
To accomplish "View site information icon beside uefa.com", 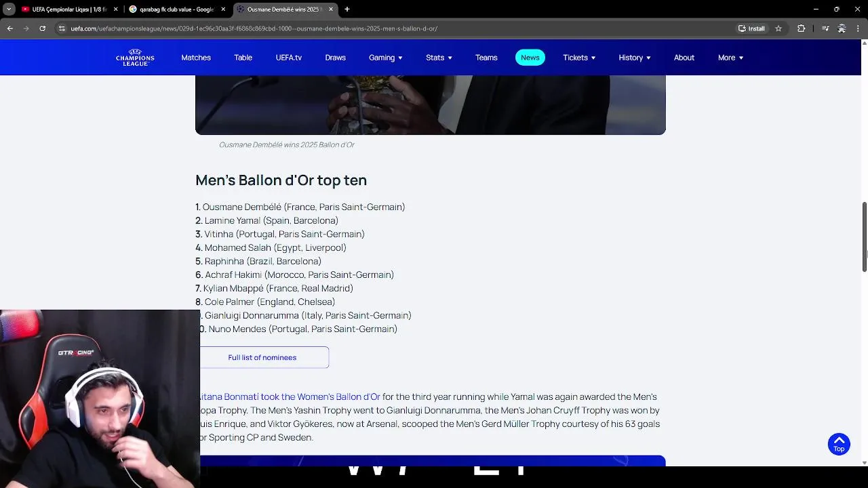I will pyautogui.click(x=62, y=28).
